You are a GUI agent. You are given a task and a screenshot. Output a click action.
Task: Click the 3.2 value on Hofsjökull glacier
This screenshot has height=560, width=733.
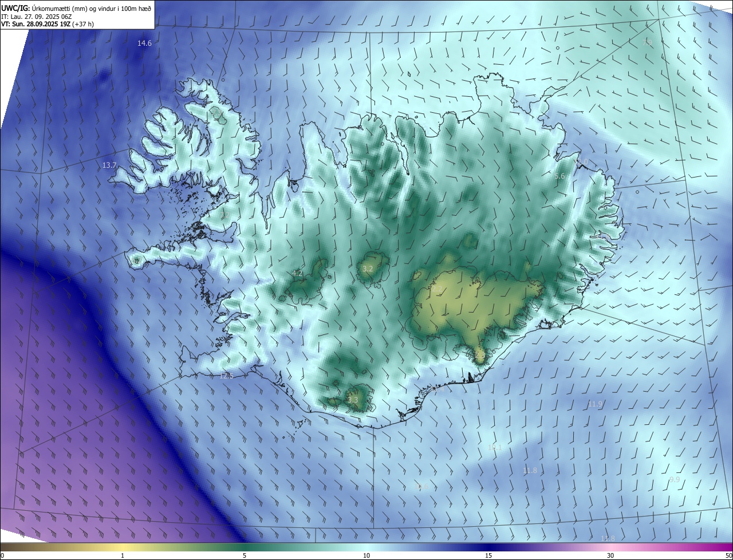(368, 269)
